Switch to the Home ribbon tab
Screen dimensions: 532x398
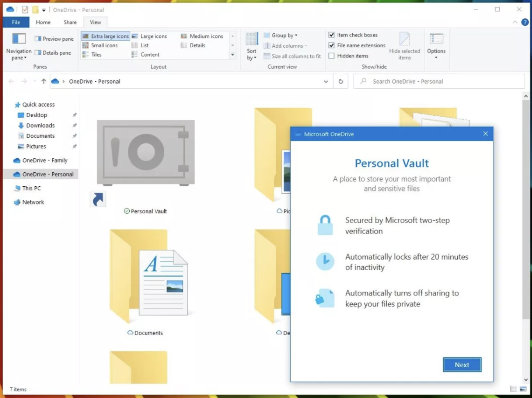click(43, 22)
